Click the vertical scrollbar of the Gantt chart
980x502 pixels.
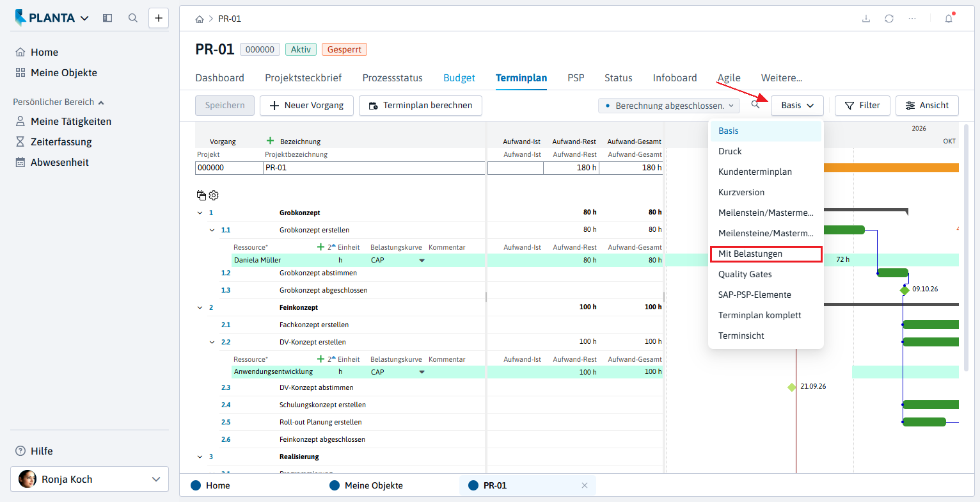point(966,247)
